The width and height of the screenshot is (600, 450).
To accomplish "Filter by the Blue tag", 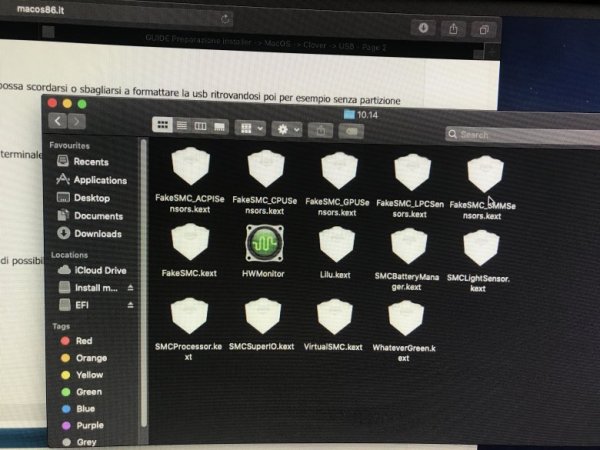I will [x=78, y=409].
